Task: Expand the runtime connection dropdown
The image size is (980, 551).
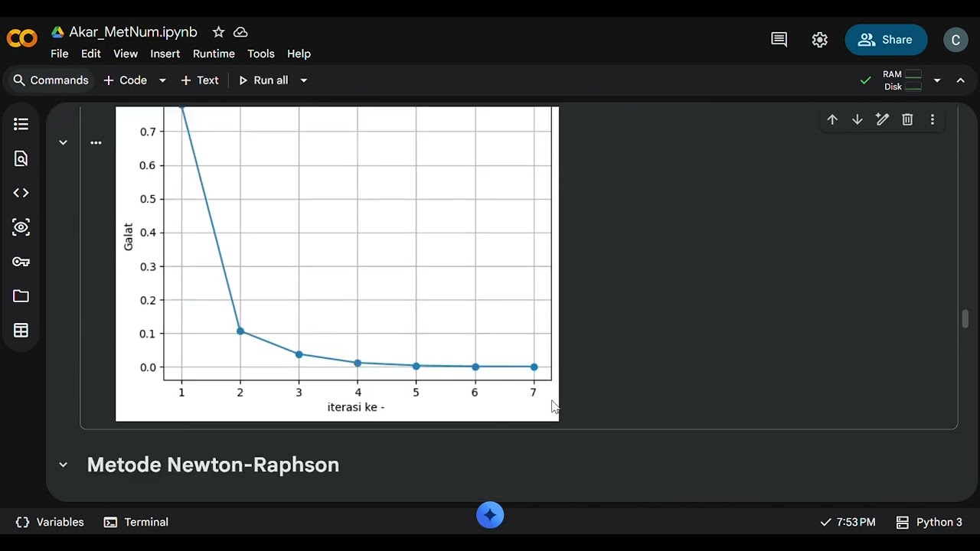Action: [x=936, y=80]
